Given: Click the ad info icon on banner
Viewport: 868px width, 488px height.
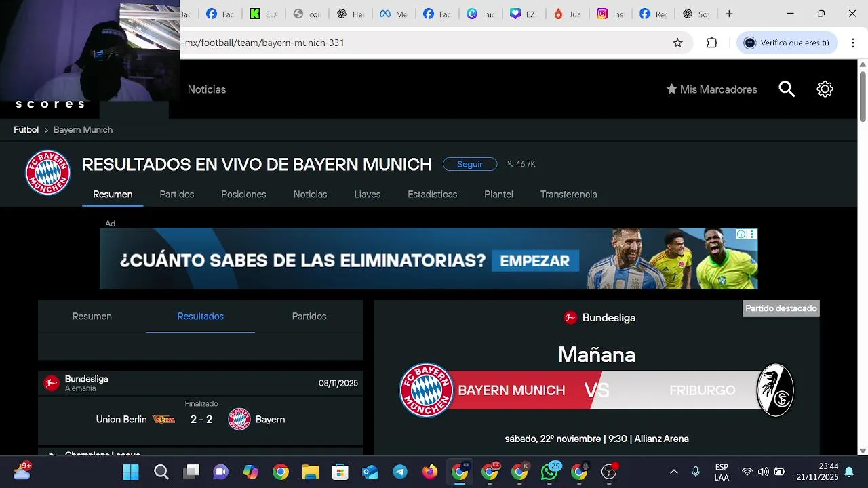Looking at the screenshot, I should [x=741, y=234].
